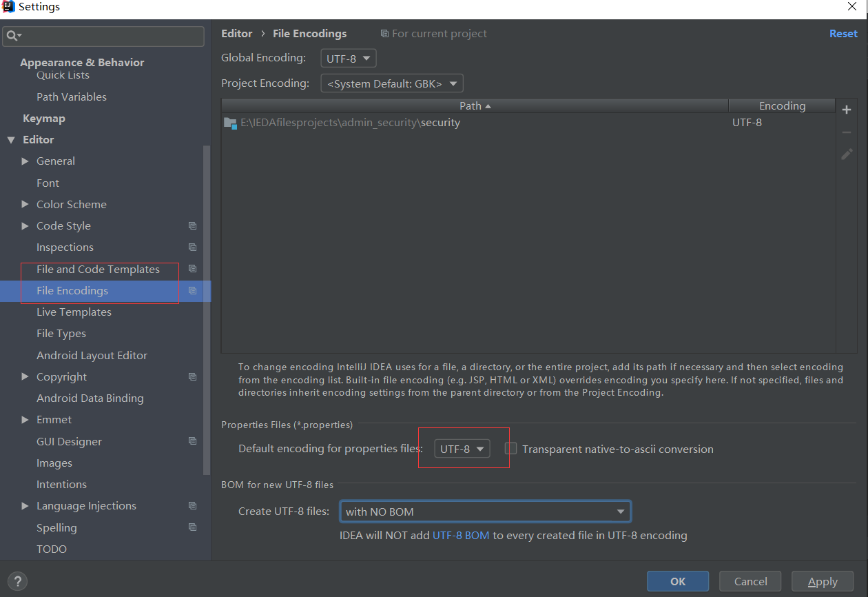Viewport: 868px width, 597px height.
Task: Open the Global Encoding dropdown
Action: coord(349,59)
